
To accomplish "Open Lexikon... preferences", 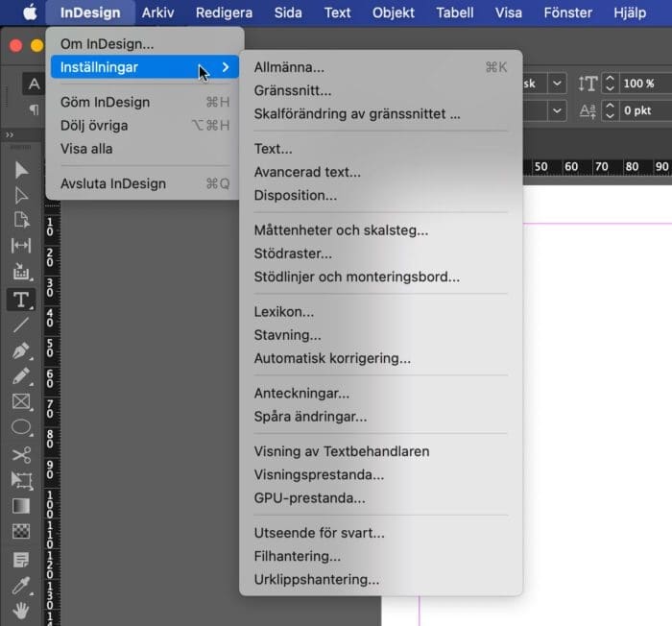I will click(x=380, y=311).
